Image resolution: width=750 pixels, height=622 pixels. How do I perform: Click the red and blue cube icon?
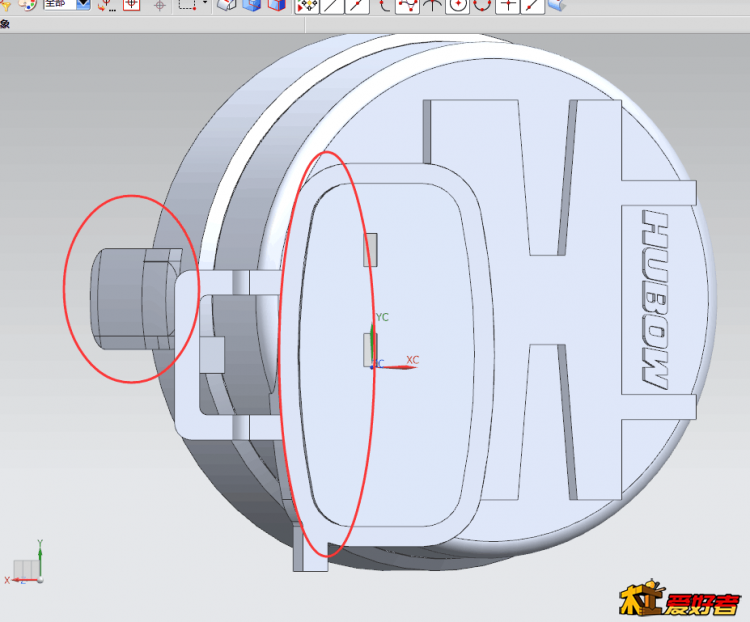(x=276, y=5)
